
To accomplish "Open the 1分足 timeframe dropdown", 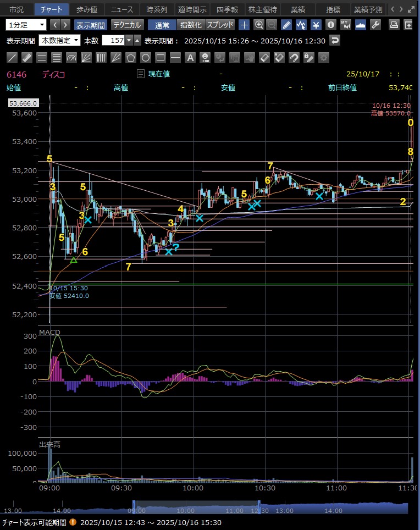I will coord(26,25).
